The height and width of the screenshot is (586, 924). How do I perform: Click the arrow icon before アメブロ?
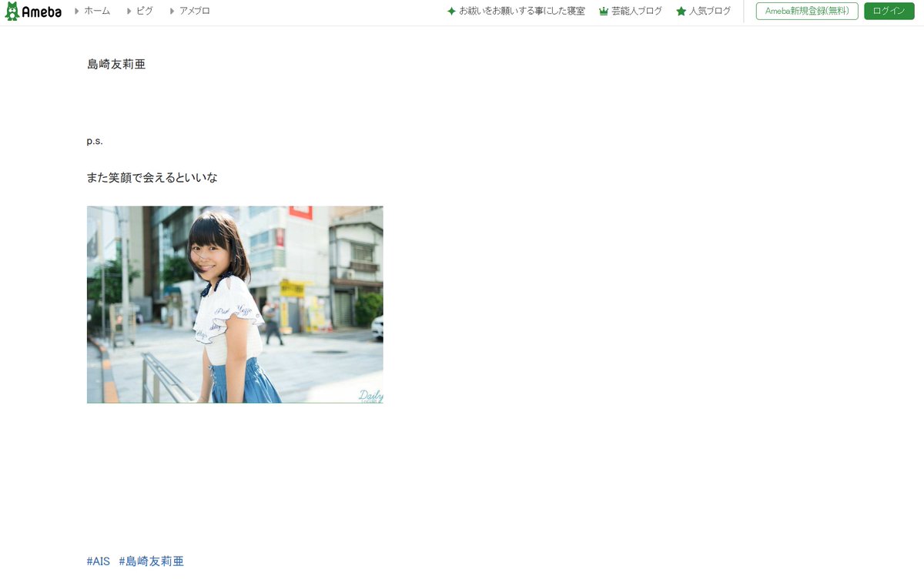click(x=172, y=11)
